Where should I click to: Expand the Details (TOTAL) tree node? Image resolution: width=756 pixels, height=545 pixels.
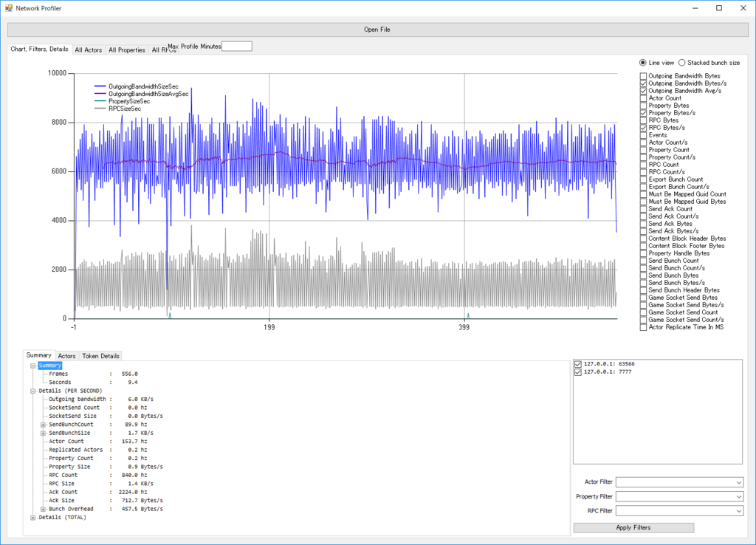coord(32,518)
